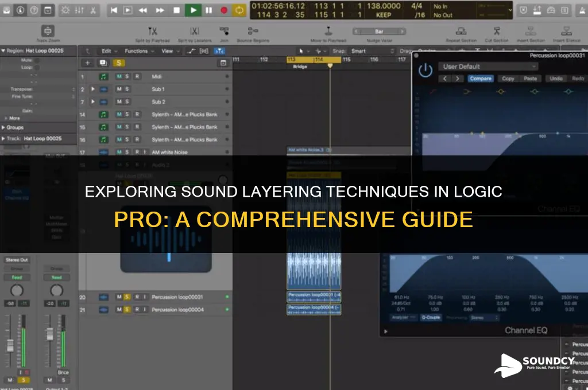Toggle Solo on Percussion loop00031 track

pos(127,297)
